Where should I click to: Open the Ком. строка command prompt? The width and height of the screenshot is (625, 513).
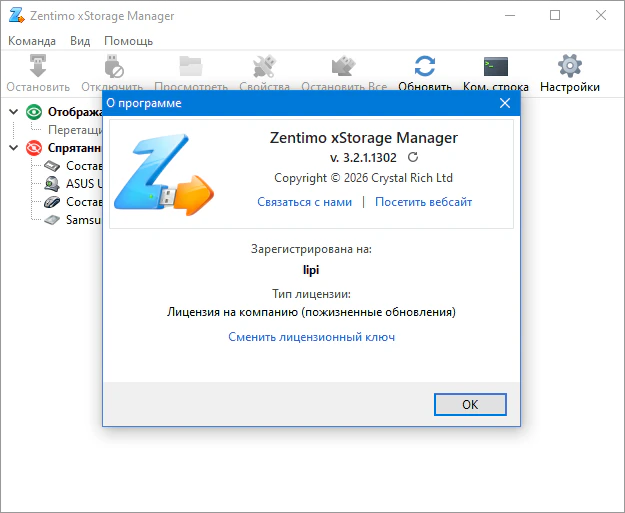pyautogui.click(x=495, y=67)
